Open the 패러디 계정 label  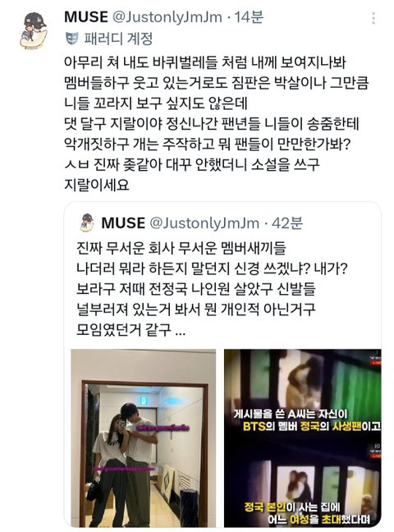click(118, 39)
